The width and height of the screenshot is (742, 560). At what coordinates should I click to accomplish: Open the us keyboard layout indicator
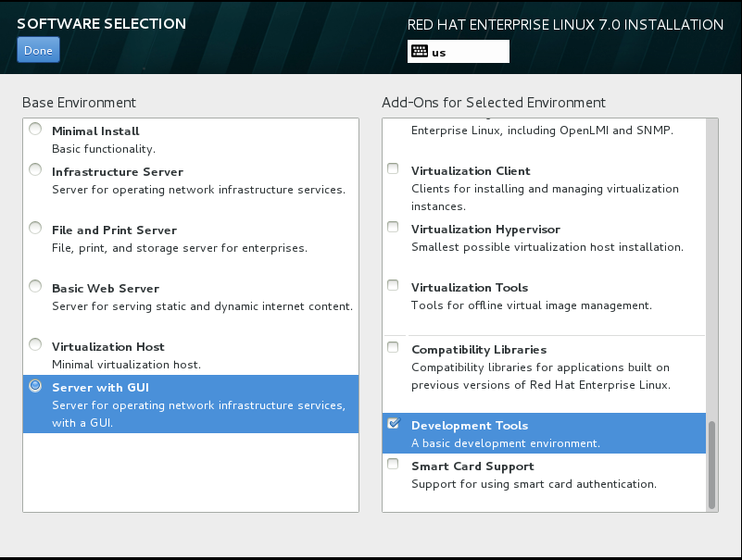coord(458,52)
